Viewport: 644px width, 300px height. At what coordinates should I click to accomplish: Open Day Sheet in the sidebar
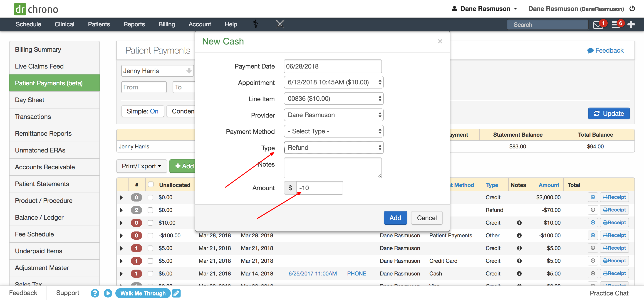(x=54, y=100)
